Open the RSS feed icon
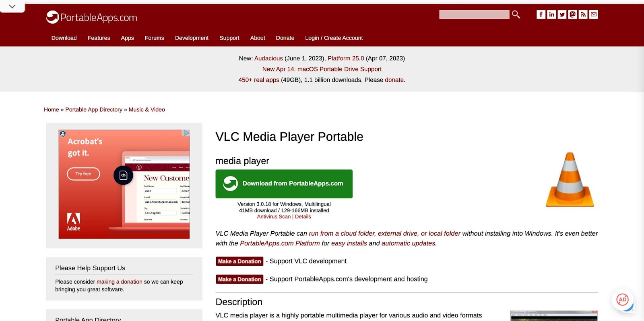Viewport: 644px width, 321px height. 583,14
